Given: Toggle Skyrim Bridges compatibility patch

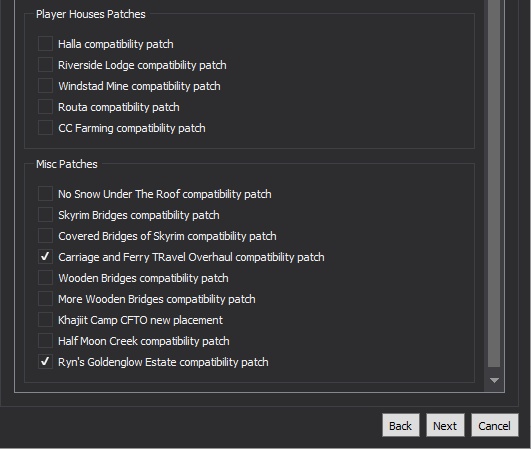Looking at the screenshot, I should click(x=45, y=215).
